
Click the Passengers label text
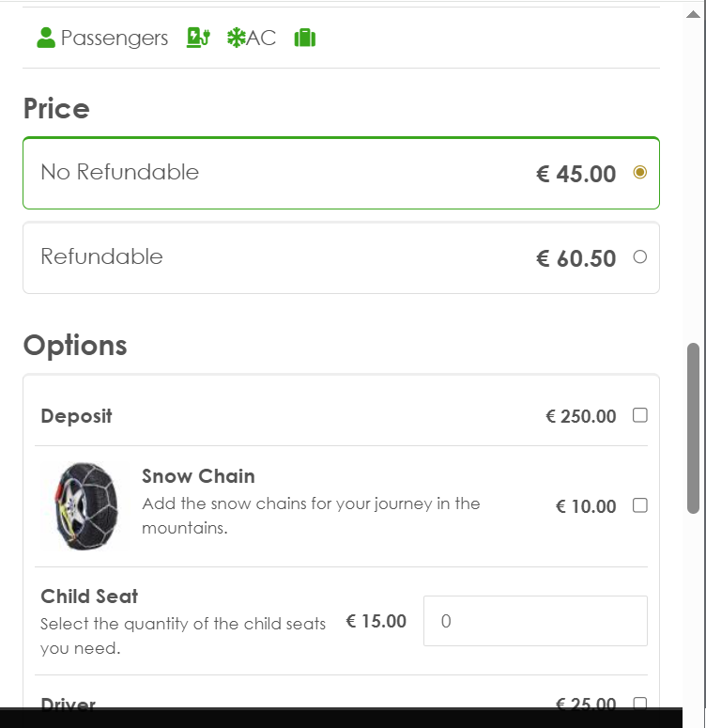point(115,39)
